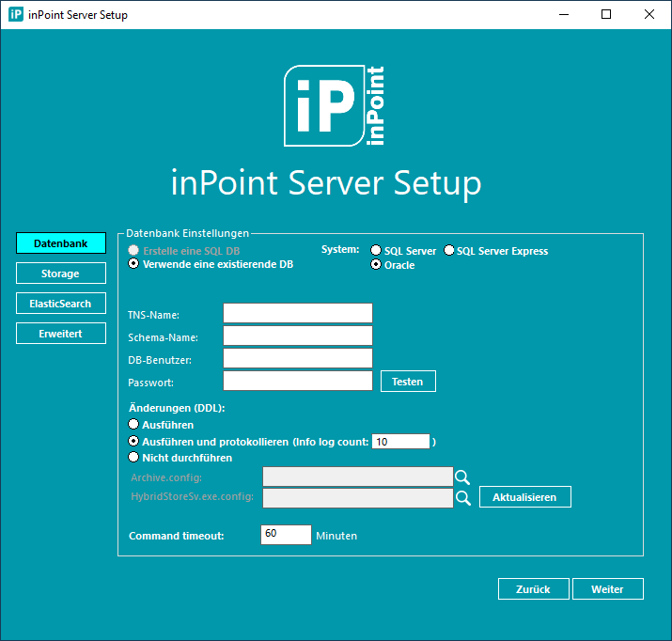
Task: Click the Archive.config path field
Action: click(x=358, y=477)
